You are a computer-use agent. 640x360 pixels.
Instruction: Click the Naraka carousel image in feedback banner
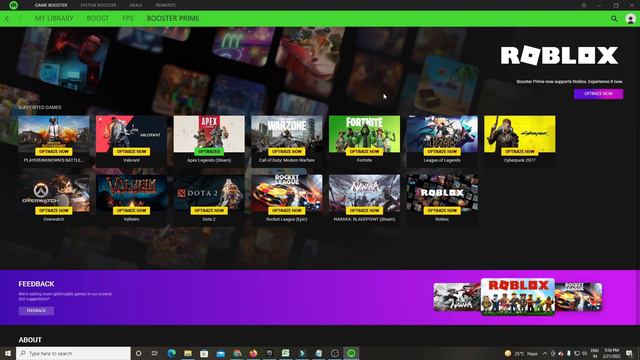pyautogui.click(x=457, y=297)
